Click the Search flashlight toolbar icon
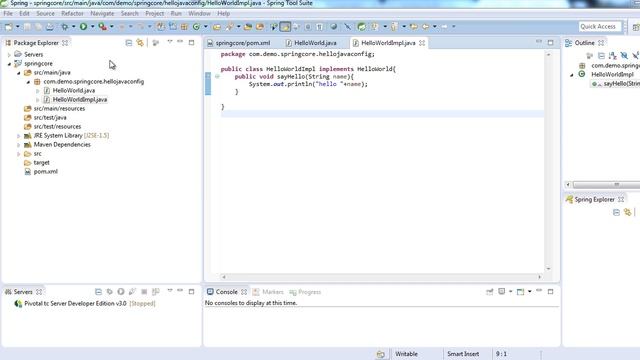This screenshot has height=360, width=640. 229,27
